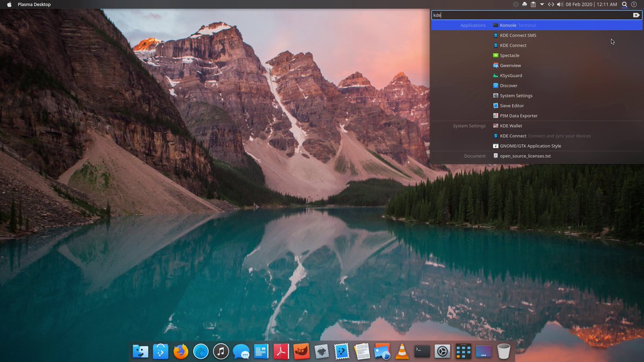644x362 pixels.
Task: Click the Plasma Desktop menu item
Action: 34,4
